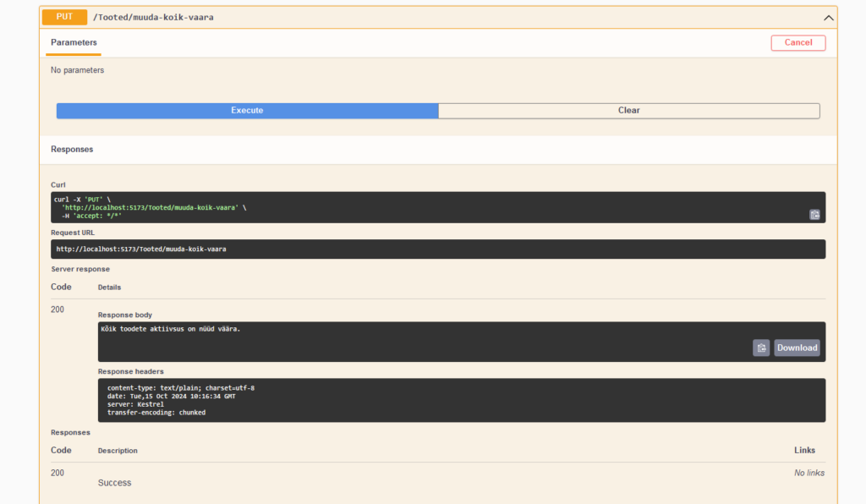Click the 'Response body' label
Image resolution: width=866 pixels, height=504 pixels.
pyautogui.click(x=125, y=315)
